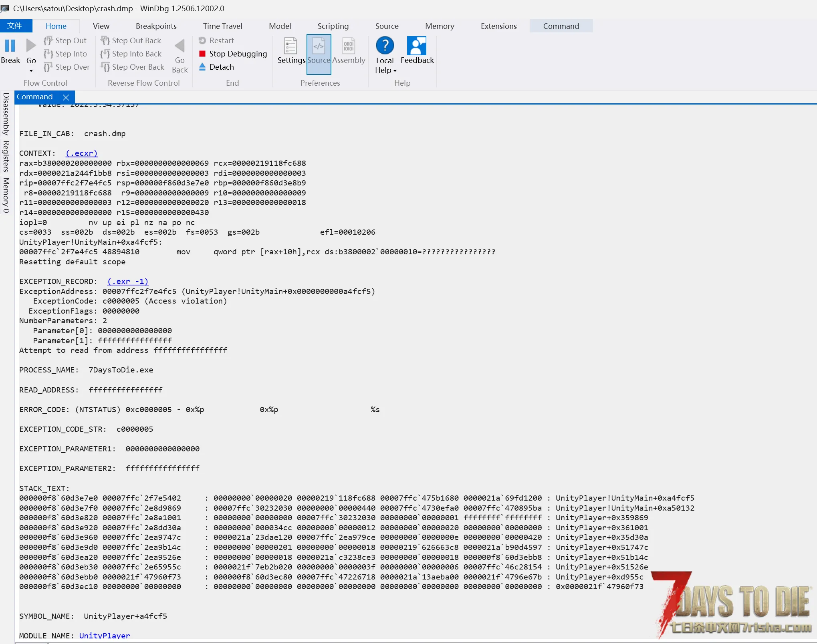Click the (.exr -1) exception record link
Screen dimensions: 817x644
click(128, 282)
